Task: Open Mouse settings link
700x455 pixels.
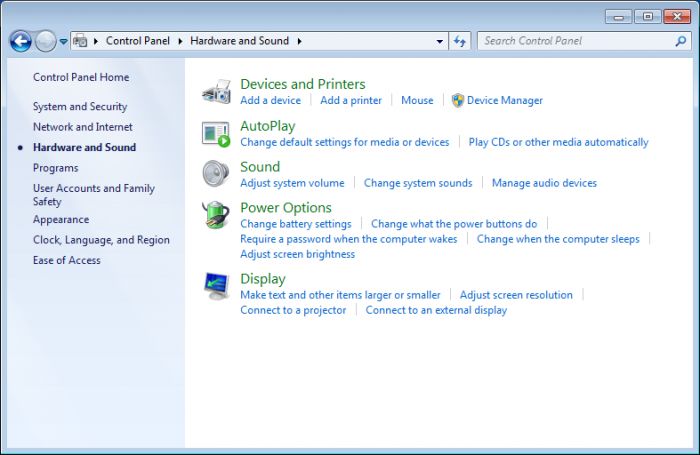Action: coord(417,100)
